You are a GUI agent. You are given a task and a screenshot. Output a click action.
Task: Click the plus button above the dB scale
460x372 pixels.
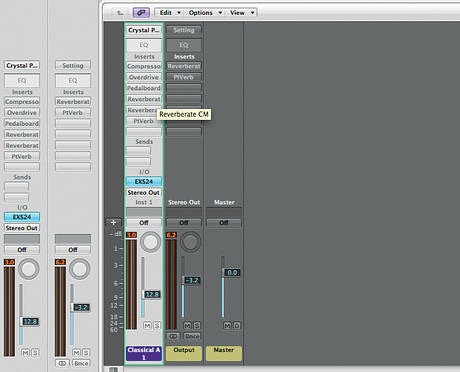[x=113, y=223]
